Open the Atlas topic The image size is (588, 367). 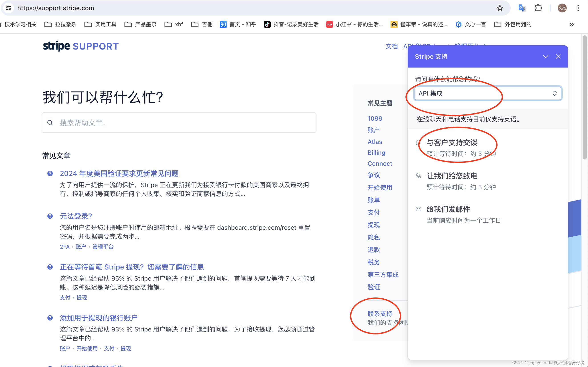pos(375,142)
